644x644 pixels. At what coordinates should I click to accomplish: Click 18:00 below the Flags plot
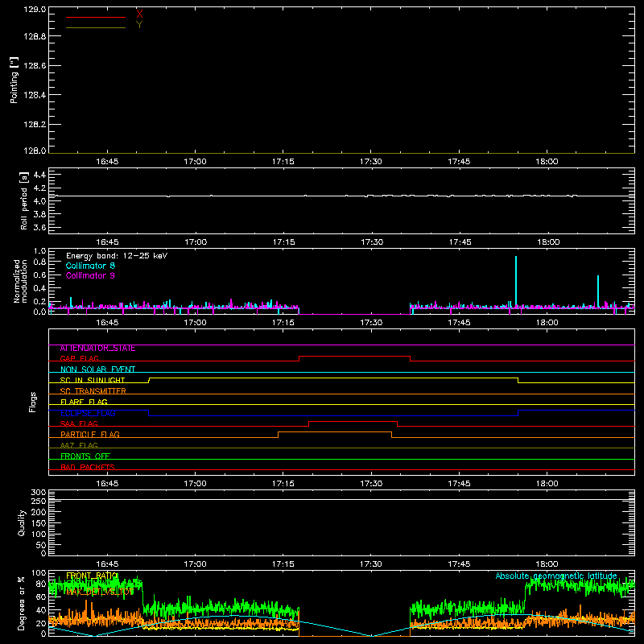(547, 484)
